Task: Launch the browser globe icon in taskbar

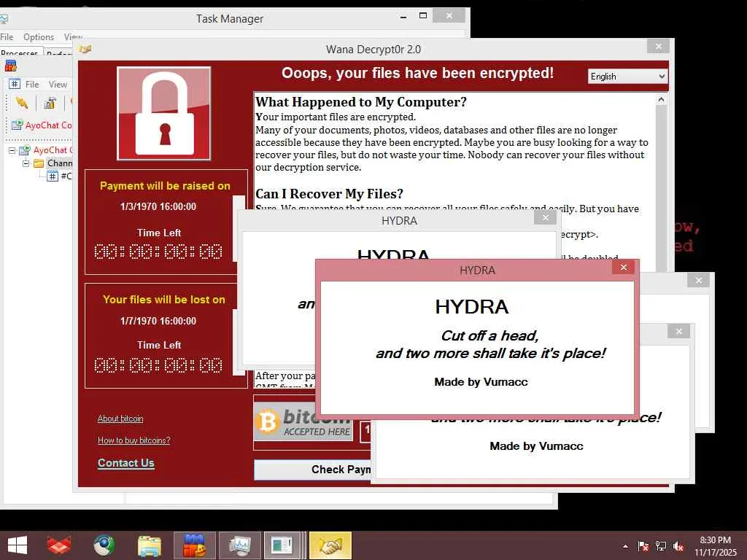Action: 104,545
